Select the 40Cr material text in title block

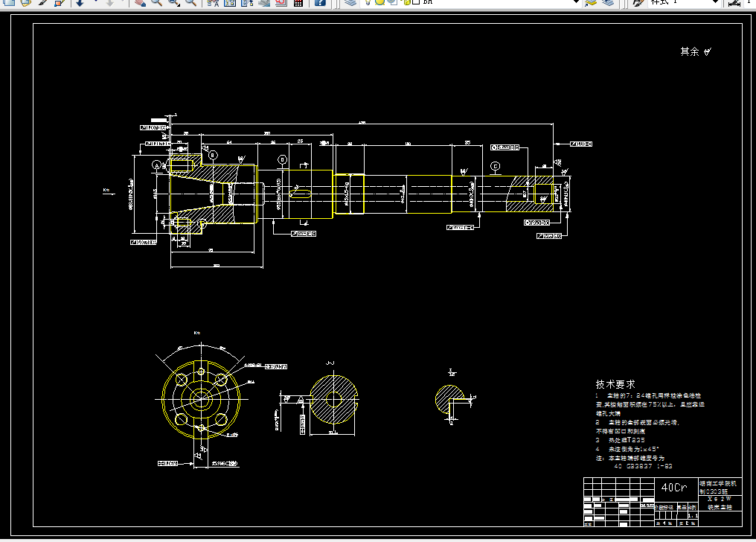coord(674,488)
